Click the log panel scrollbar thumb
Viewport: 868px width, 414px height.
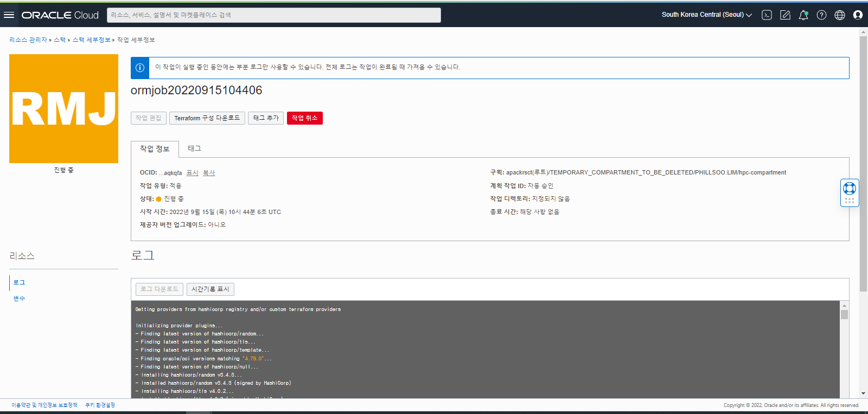(844, 314)
